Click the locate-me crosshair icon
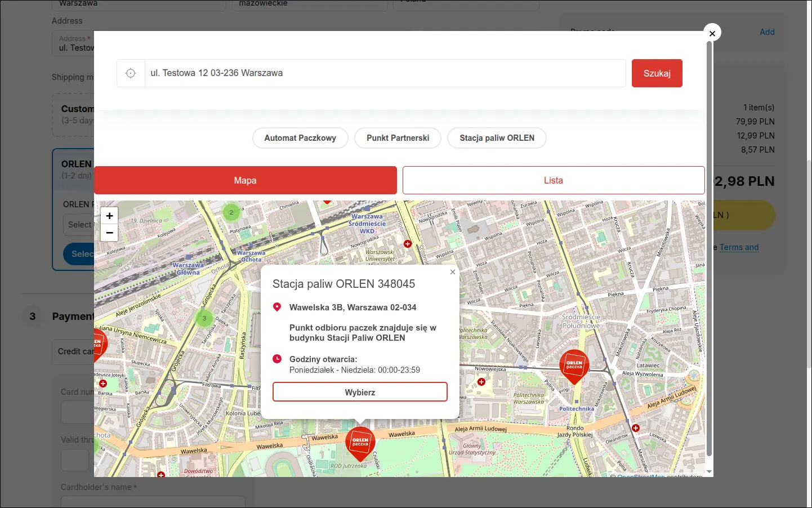812x508 pixels. (x=131, y=73)
